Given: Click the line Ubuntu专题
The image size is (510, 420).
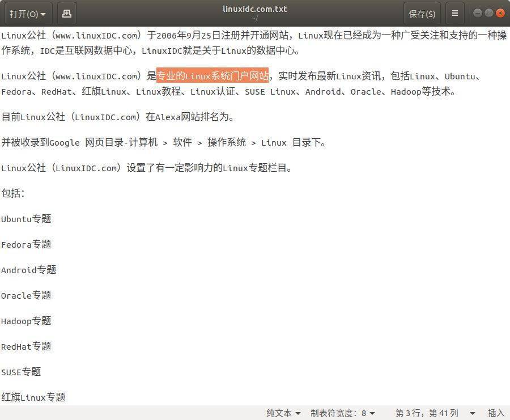Looking at the screenshot, I should click(x=26, y=219).
